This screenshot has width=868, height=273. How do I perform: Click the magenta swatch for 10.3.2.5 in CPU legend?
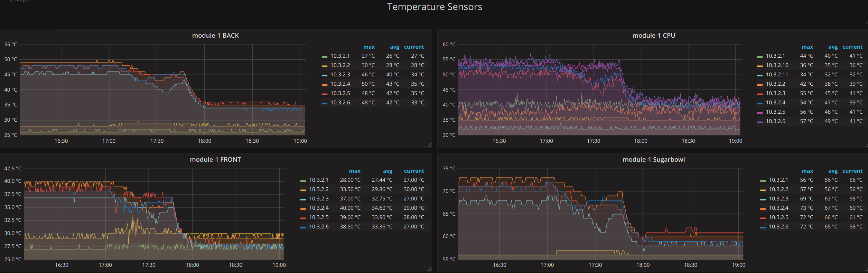click(x=759, y=112)
